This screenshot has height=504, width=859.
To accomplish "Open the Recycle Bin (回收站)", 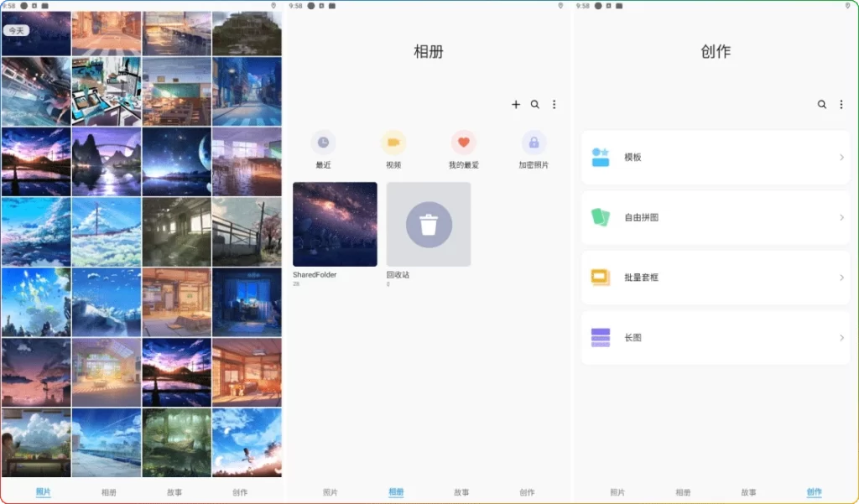I will [x=428, y=224].
